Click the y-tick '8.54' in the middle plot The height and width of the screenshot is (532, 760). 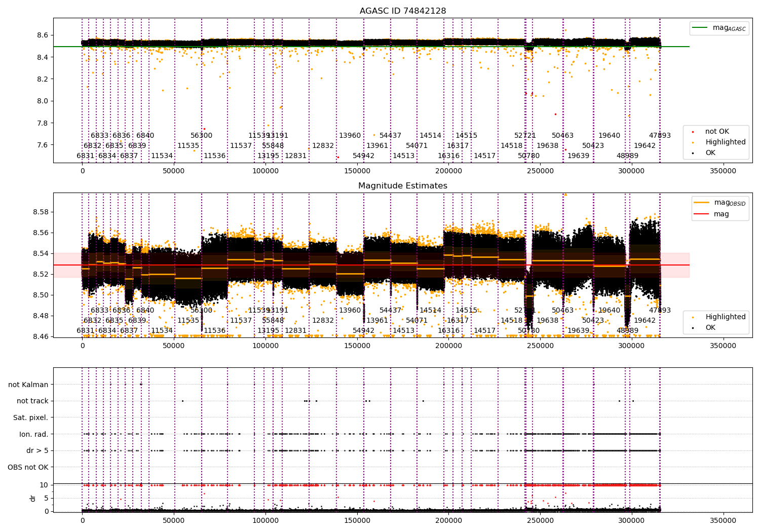click(x=40, y=253)
